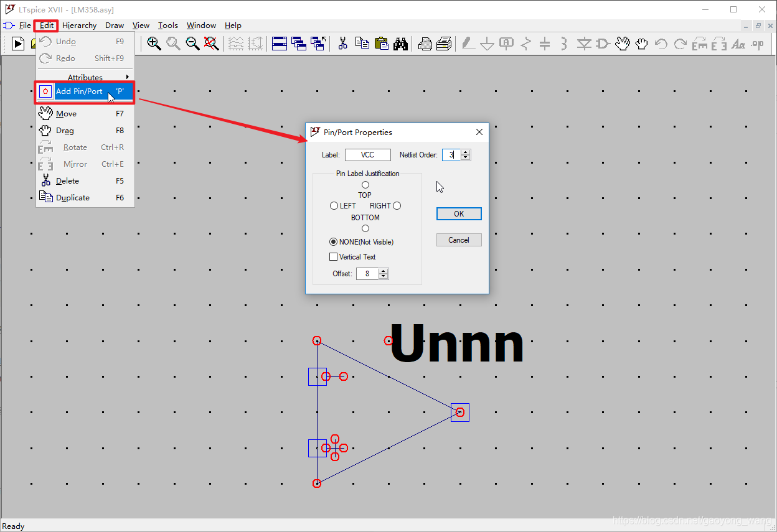Open the Help menu
Viewport: 777px width, 532px height.
coord(233,26)
